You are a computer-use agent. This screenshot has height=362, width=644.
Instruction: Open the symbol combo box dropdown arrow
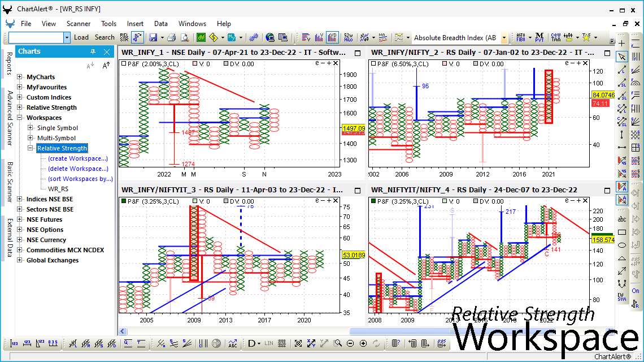tap(67, 37)
